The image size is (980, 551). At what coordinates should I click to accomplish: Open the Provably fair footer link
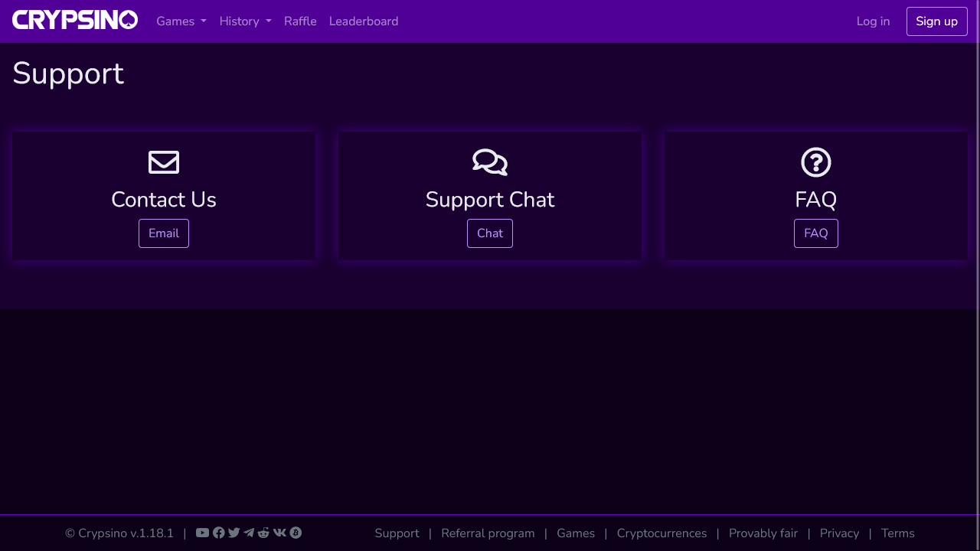coord(763,533)
